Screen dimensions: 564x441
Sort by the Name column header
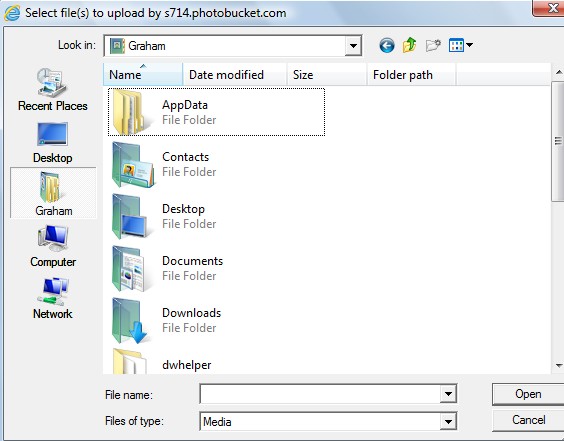pyautogui.click(x=143, y=74)
